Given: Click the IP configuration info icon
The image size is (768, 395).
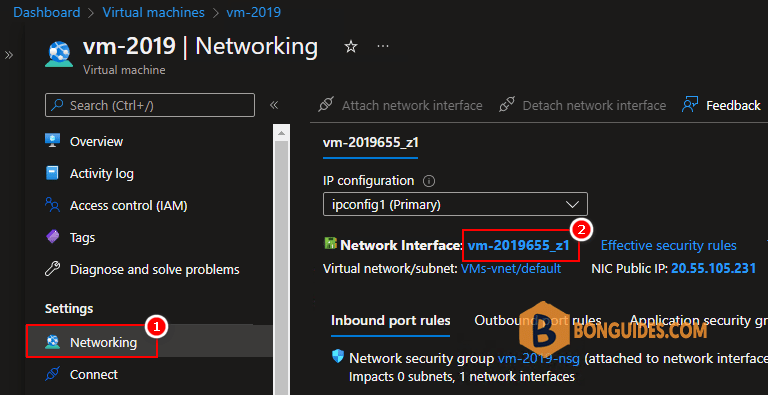Looking at the screenshot, I should pos(429,181).
